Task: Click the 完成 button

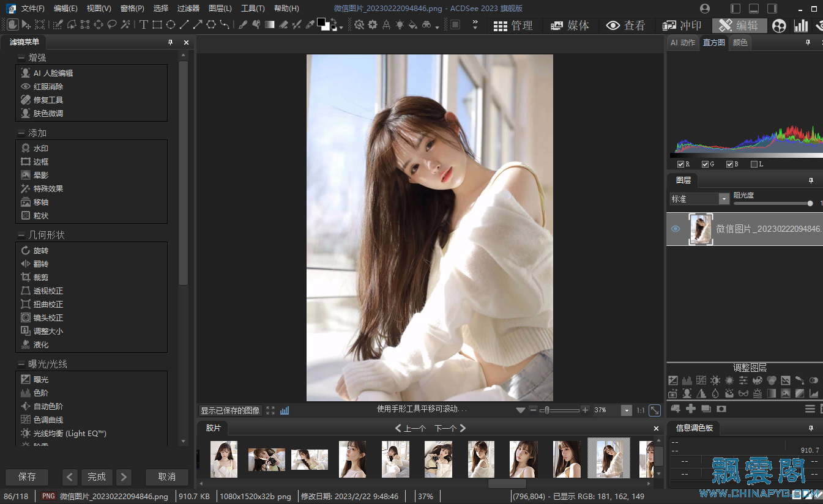Action: click(x=97, y=476)
